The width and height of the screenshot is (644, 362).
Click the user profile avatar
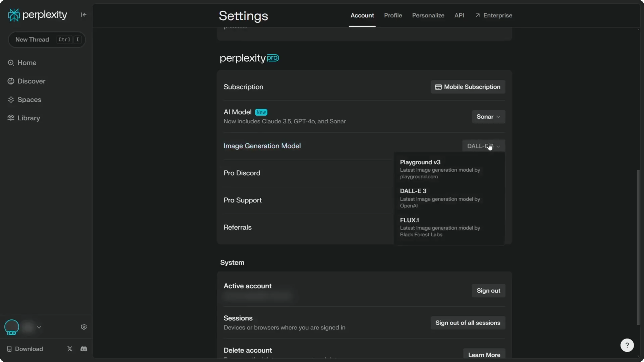point(12,327)
